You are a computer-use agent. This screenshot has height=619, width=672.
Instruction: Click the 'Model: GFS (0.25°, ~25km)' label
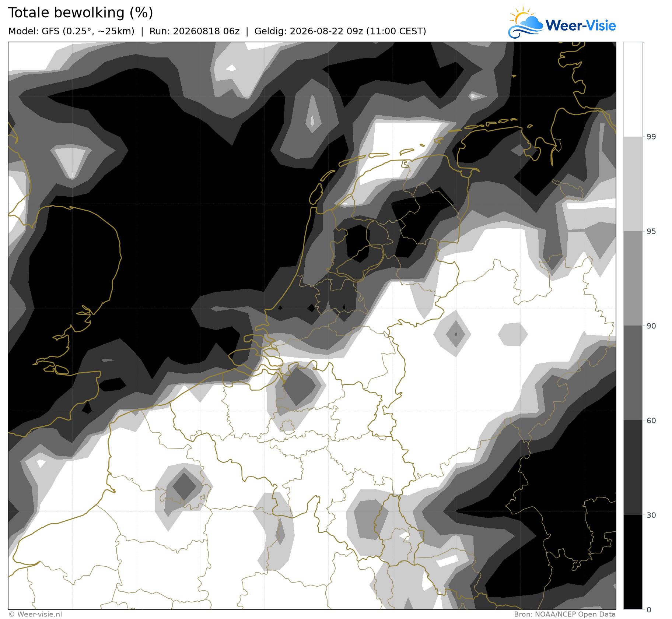[x=71, y=31]
